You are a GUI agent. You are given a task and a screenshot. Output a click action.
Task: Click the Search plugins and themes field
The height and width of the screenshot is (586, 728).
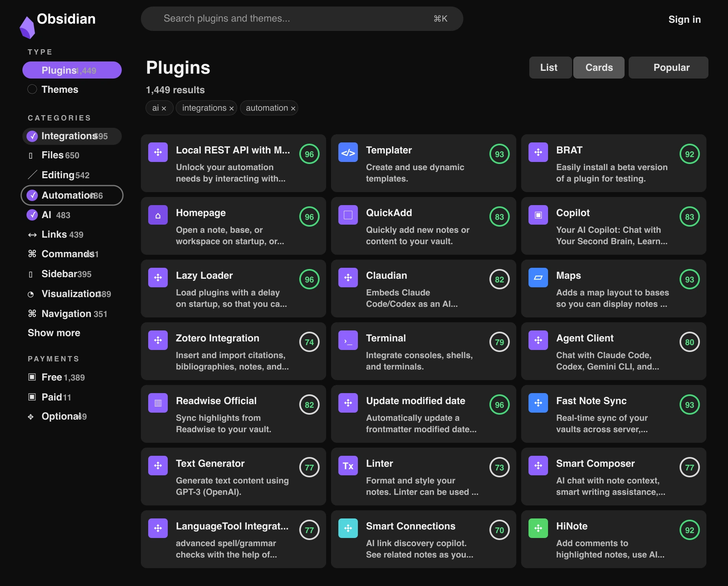[x=302, y=19]
